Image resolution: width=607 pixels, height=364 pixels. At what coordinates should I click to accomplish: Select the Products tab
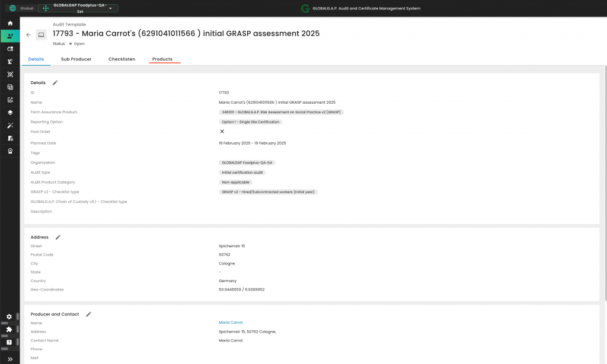click(x=162, y=59)
